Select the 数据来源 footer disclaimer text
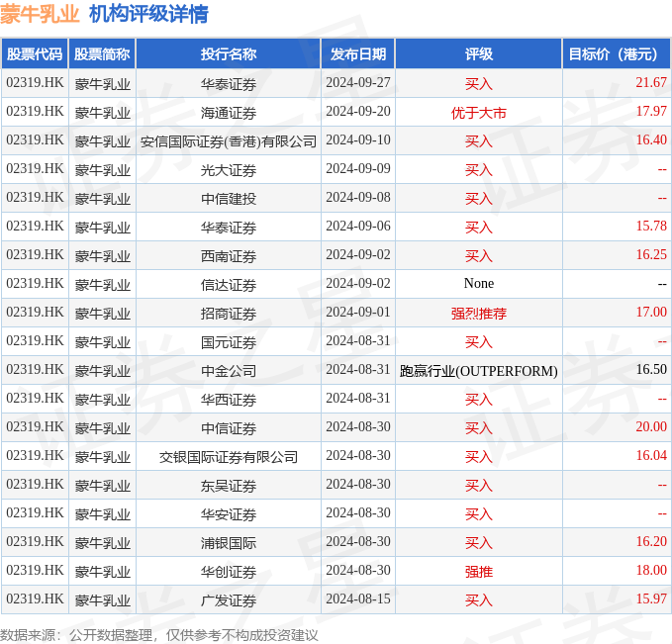This screenshot has width=672, height=644. pyautogui.click(x=159, y=635)
